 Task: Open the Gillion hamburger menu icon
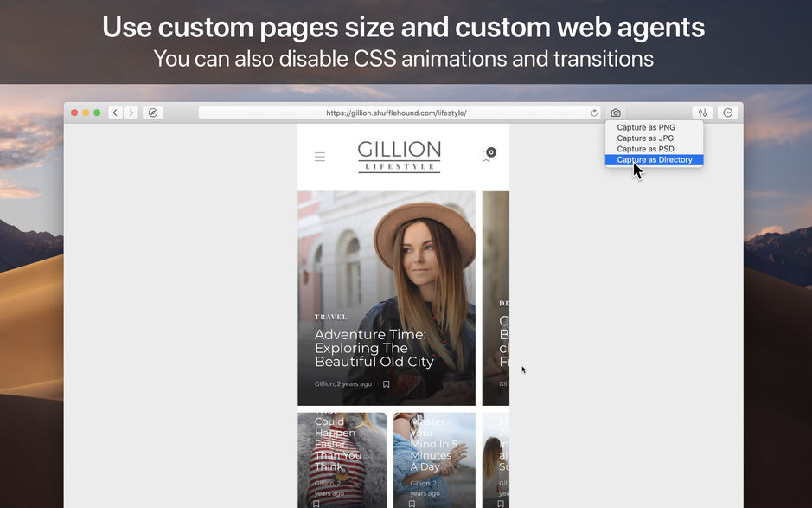(320, 157)
